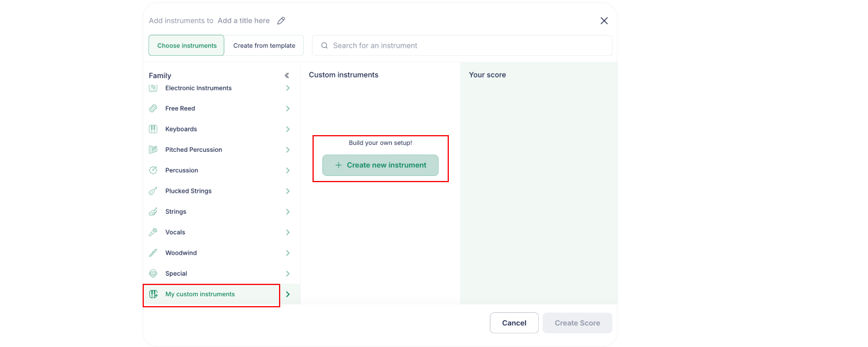Screen dimensions: 868x347
Task: Click the Pitched Percussion family icon
Action: (153, 150)
